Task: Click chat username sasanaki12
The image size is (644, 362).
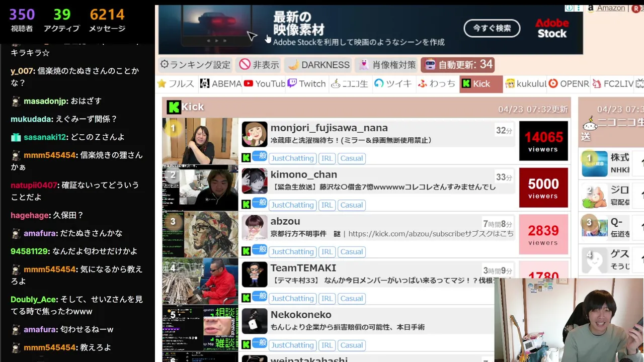Action: 45,137
